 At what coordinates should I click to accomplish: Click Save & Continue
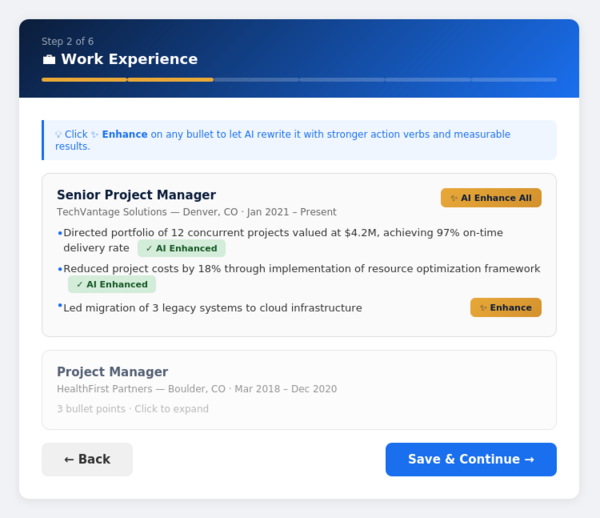tap(470, 459)
